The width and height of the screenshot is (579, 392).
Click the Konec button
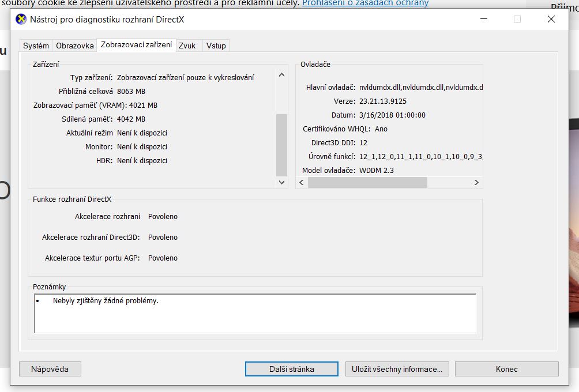point(506,369)
